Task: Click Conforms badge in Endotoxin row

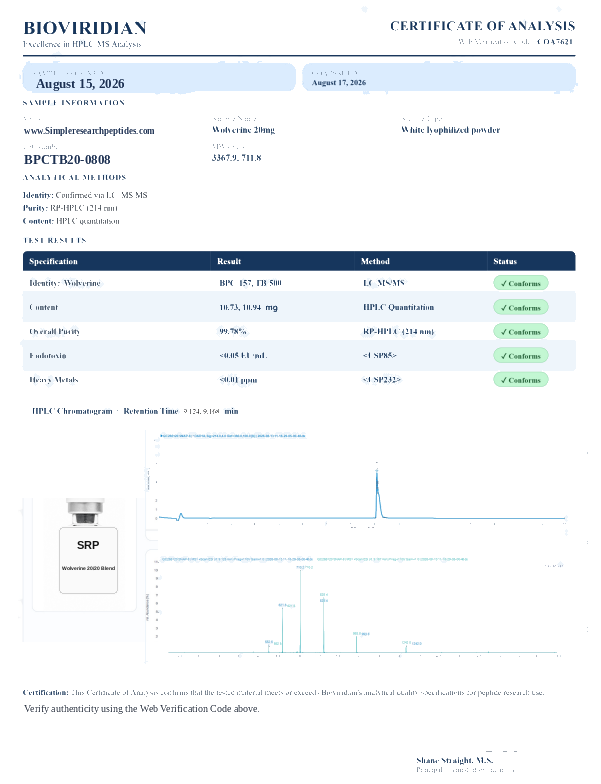Action: (x=520, y=356)
